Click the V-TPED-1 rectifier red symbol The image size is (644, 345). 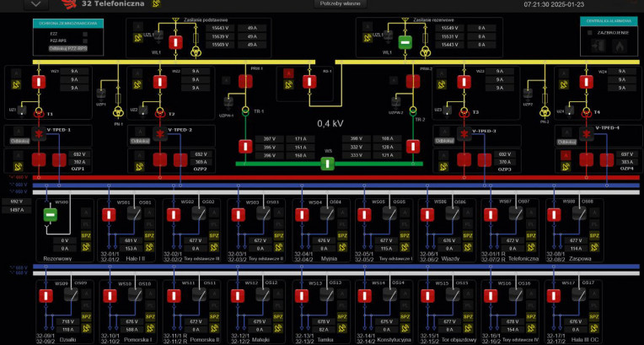tap(38, 135)
